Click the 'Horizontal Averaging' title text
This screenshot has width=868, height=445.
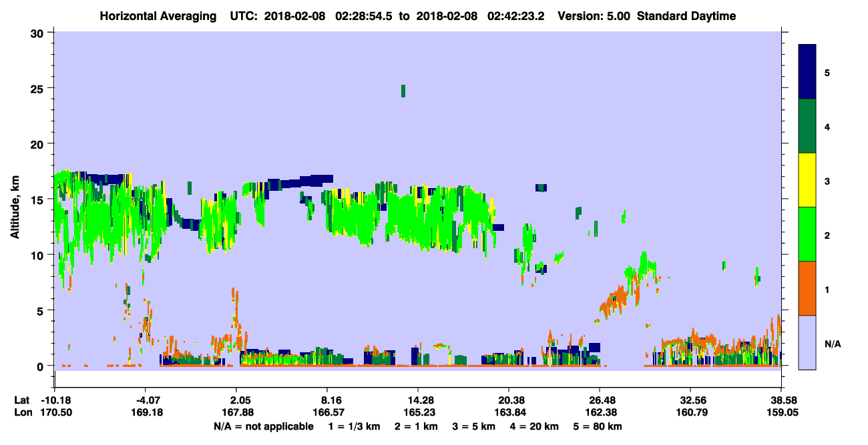157,16
